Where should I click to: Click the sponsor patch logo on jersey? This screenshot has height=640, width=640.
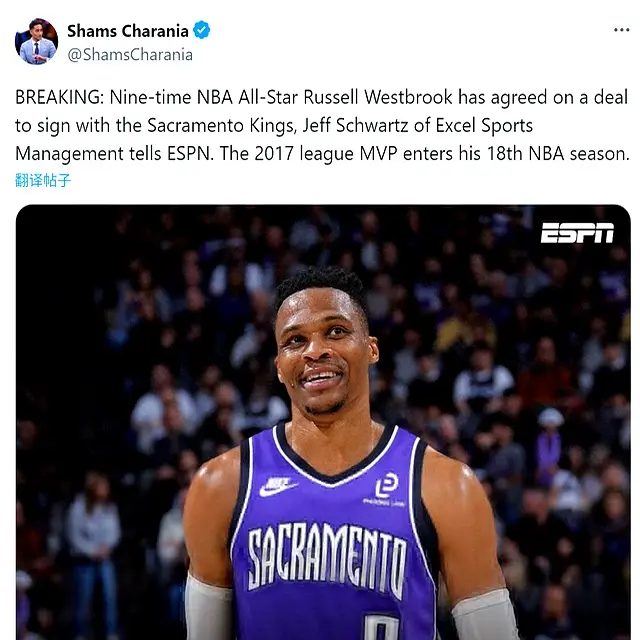pos(386,489)
